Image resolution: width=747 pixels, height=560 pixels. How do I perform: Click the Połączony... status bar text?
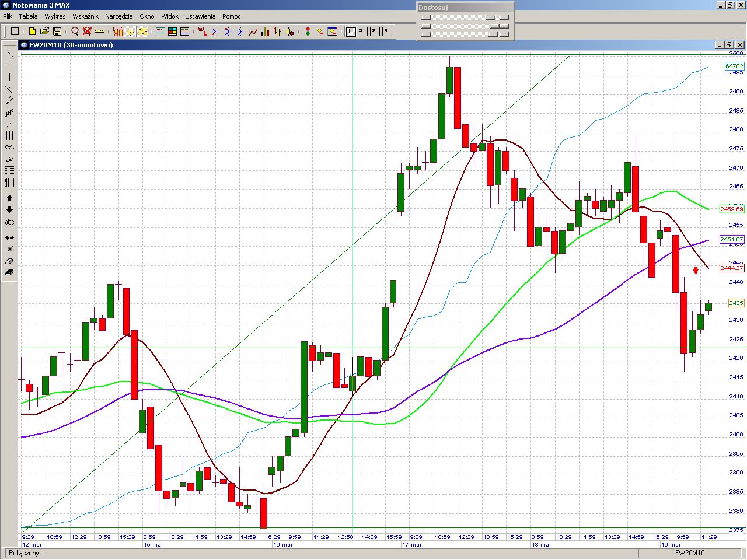26,553
